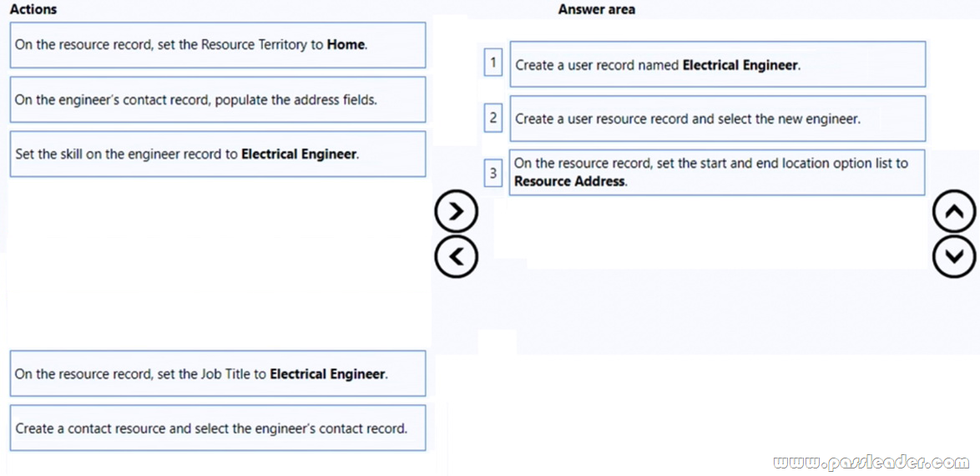Click the move left arrow button
Image resolution: width=980 pixels, height=476 pixels.
tap(456, 256)
